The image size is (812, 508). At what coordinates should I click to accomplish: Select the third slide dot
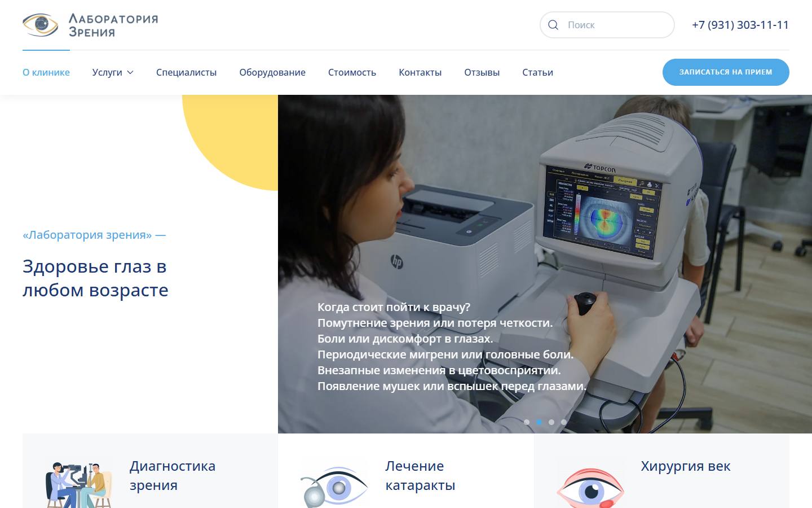551,422
